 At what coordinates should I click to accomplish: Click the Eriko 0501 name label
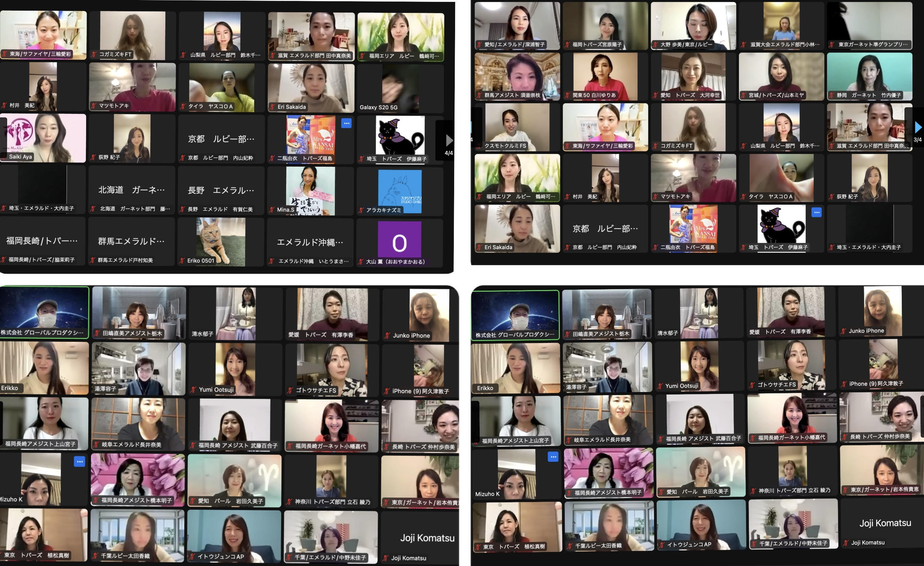pyautogui.click(x=201, y=261)
